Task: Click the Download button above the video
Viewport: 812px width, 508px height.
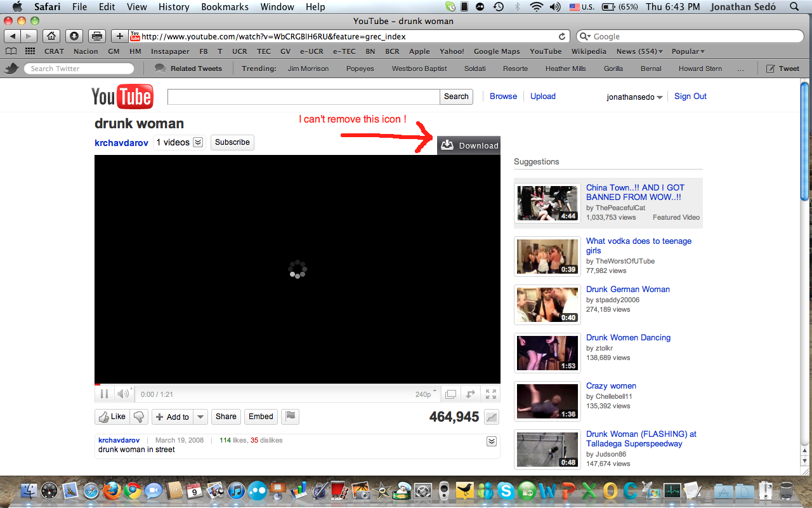Action: coord(469,145)
